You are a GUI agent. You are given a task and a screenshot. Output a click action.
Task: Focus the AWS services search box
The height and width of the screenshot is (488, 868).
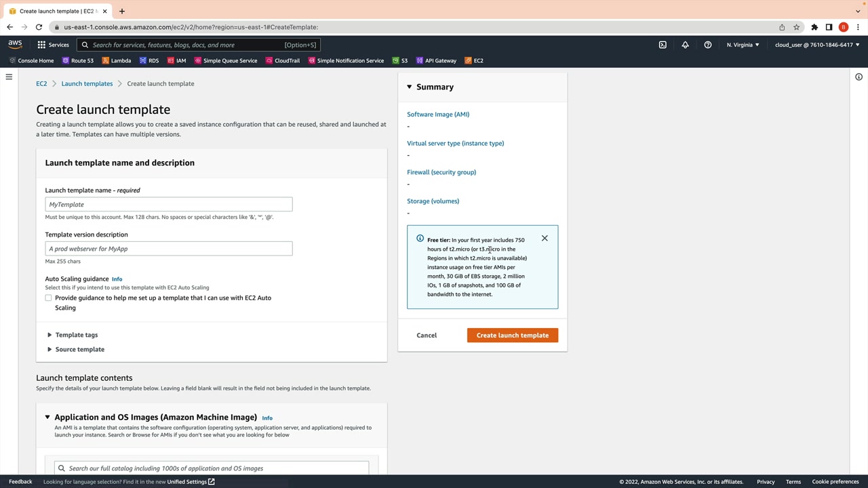coord(198,45)
